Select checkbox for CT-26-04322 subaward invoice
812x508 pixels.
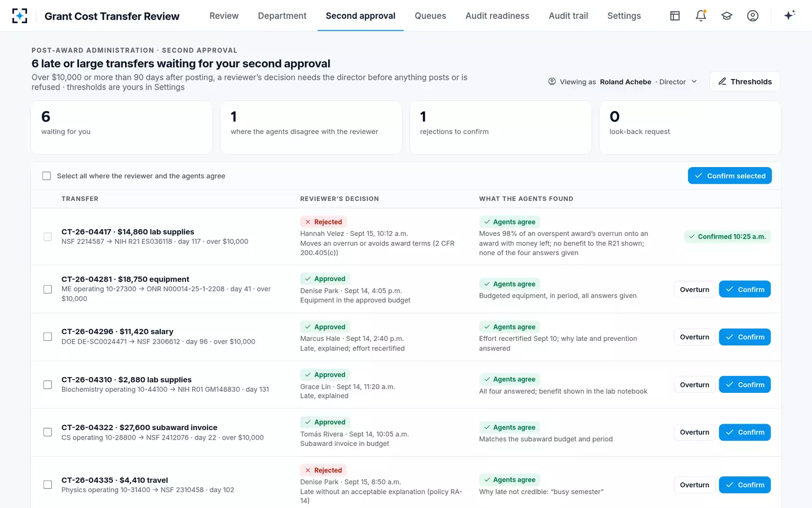point(48,432)
